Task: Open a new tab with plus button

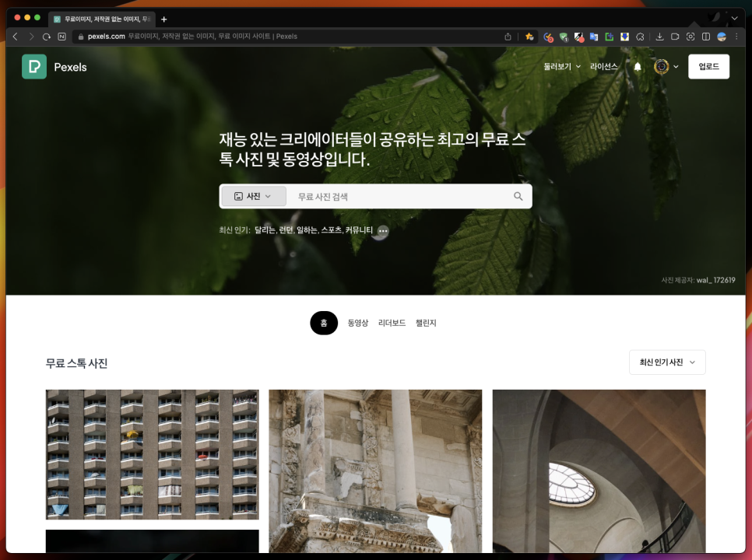Action: (164, 19)
